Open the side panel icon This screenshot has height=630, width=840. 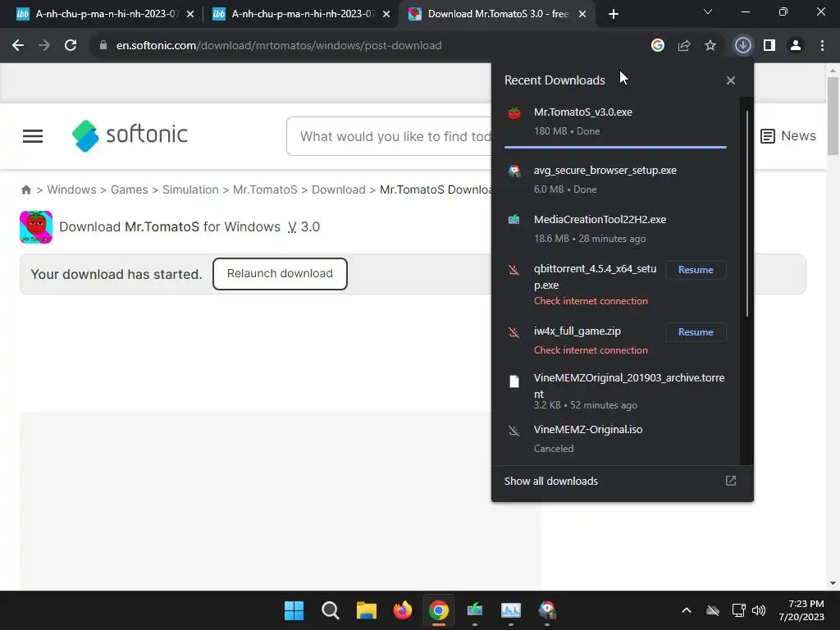point(769,46)
